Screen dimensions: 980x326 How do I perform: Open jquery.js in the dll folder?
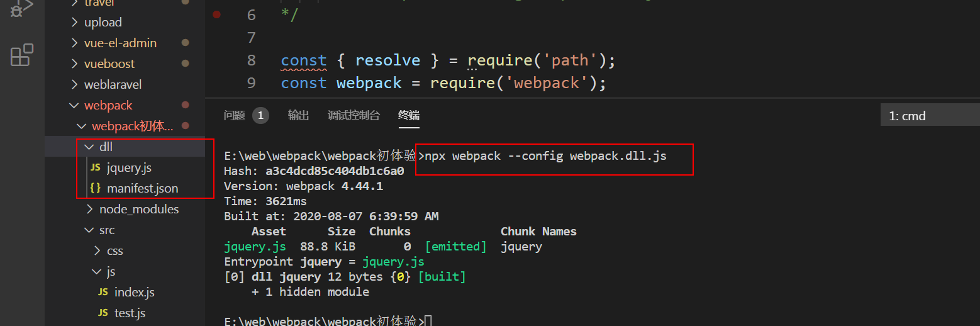point(128,167)
